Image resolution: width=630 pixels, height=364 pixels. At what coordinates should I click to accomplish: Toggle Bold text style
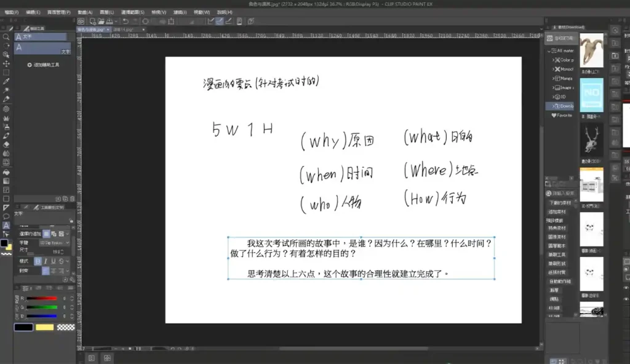(x=38, y=261)
